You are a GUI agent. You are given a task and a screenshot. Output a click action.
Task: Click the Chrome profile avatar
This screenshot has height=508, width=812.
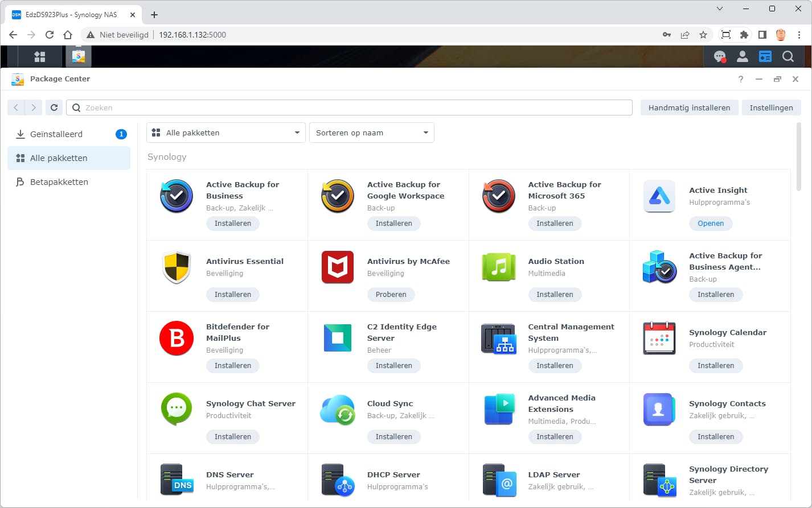point(781,35)
